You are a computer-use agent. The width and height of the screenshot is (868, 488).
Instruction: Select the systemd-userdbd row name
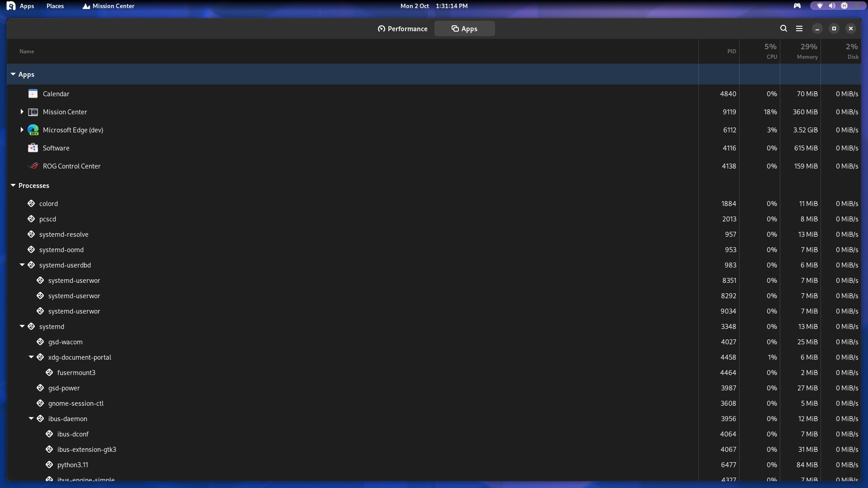65,265
